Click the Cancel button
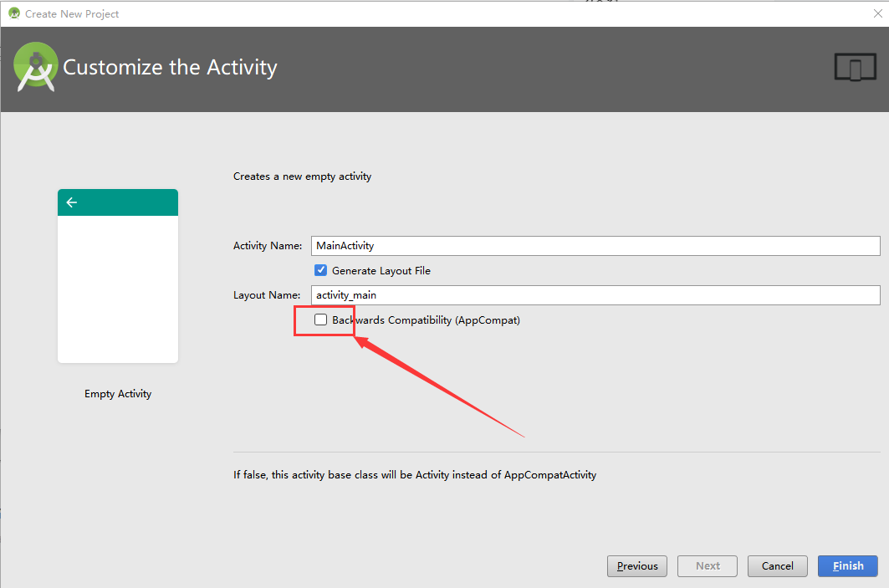Image resolution: width=889 pixels, height=588 pixels. [x=777, y=566]
